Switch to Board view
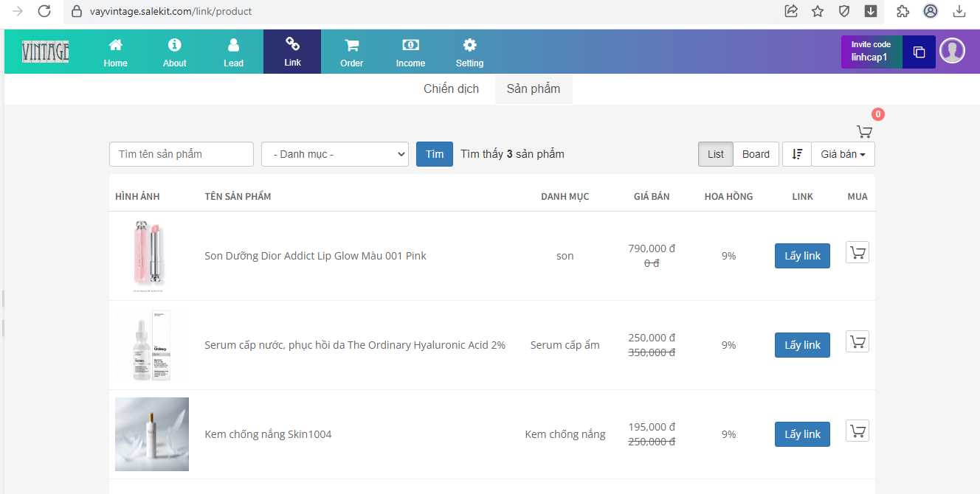The height and width of the screenshot is (494, 980). coord(756,154)
